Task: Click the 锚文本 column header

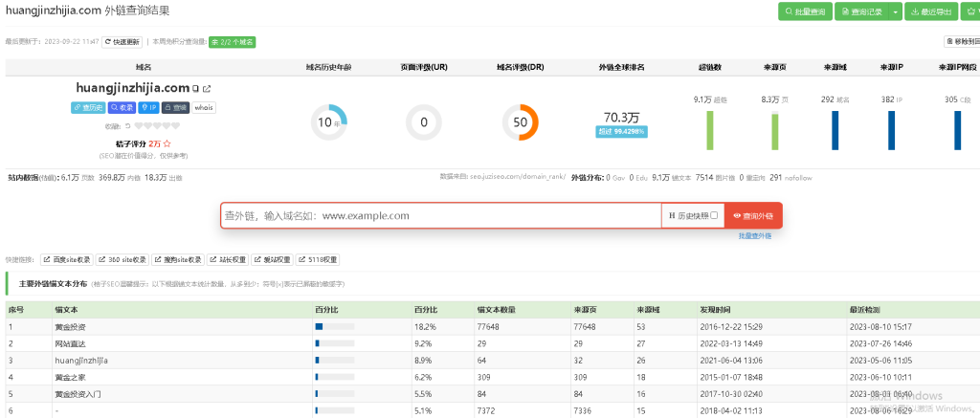Action: click(66, 310)
